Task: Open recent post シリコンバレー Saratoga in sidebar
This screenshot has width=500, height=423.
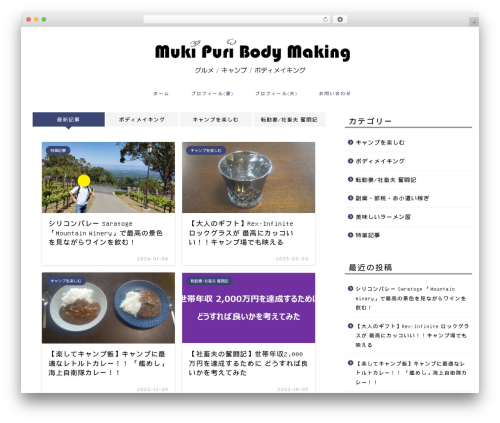Action: (411, 298)
